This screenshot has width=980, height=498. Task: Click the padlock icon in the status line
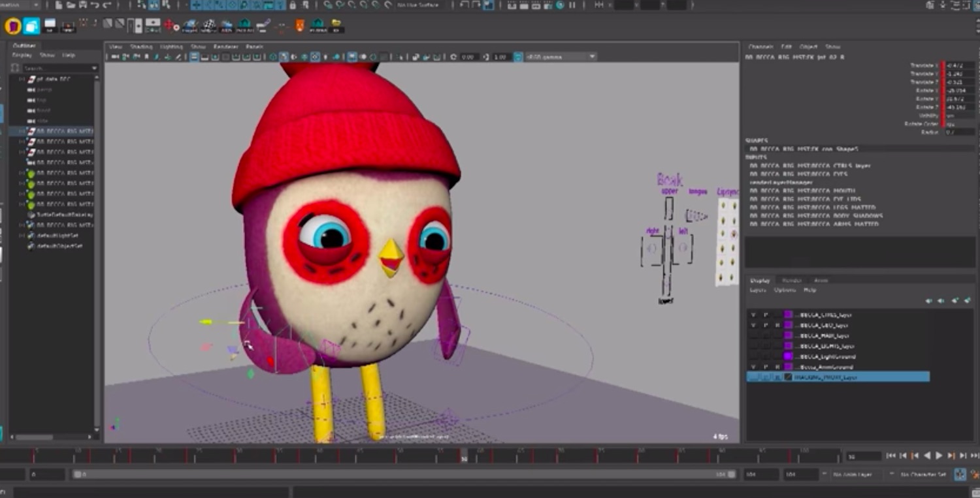(293, 5)
